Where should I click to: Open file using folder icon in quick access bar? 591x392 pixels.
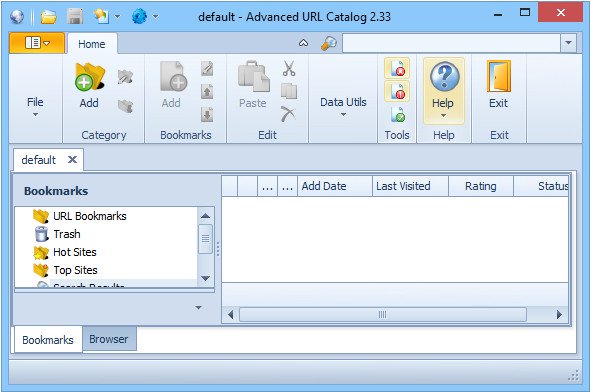pos(49,17)
